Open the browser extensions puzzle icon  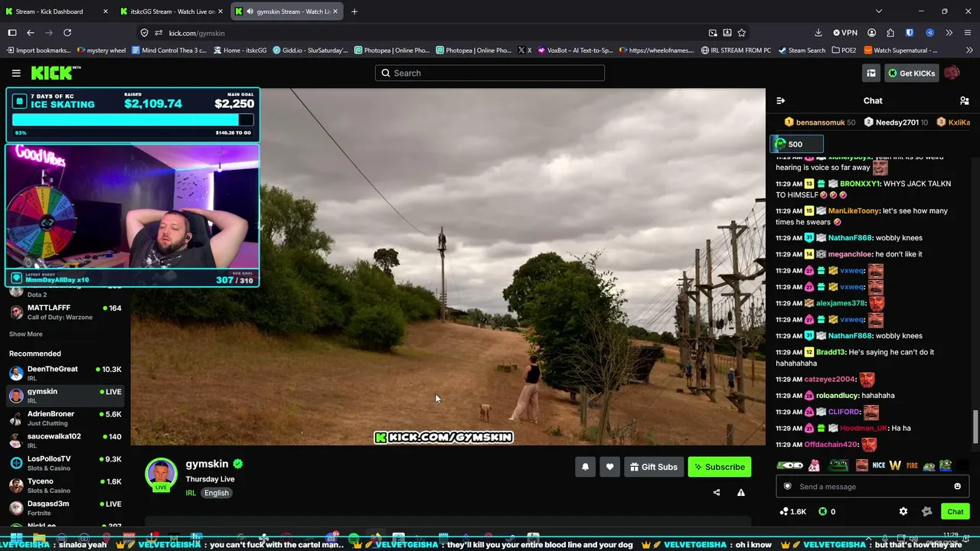pyautogui.click(x=890, y=33)
